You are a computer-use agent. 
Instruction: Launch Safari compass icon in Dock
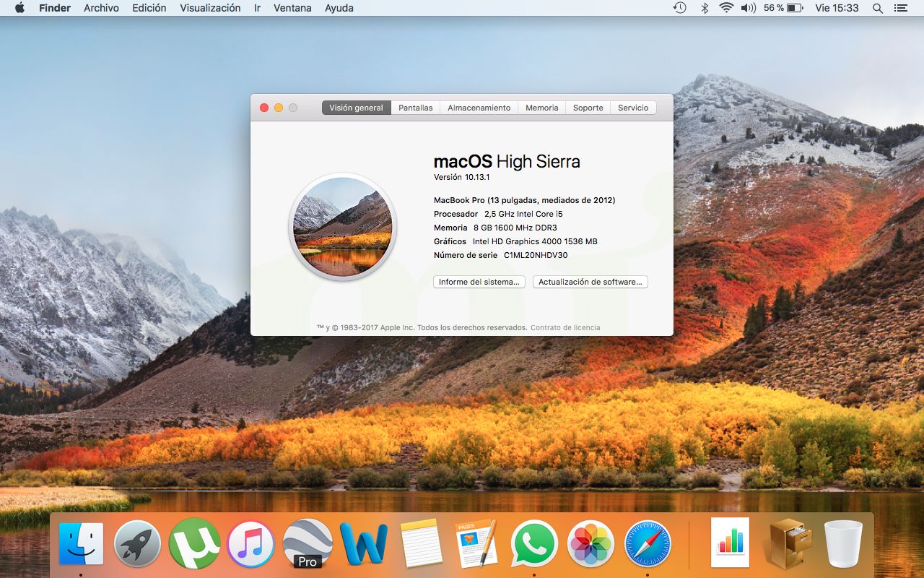[x=648, y=544]
